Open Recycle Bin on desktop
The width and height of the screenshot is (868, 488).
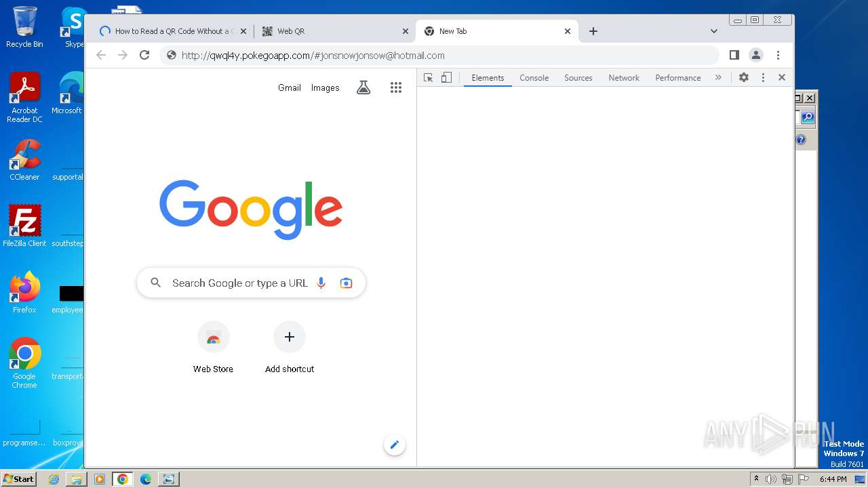tap(24, 27)
